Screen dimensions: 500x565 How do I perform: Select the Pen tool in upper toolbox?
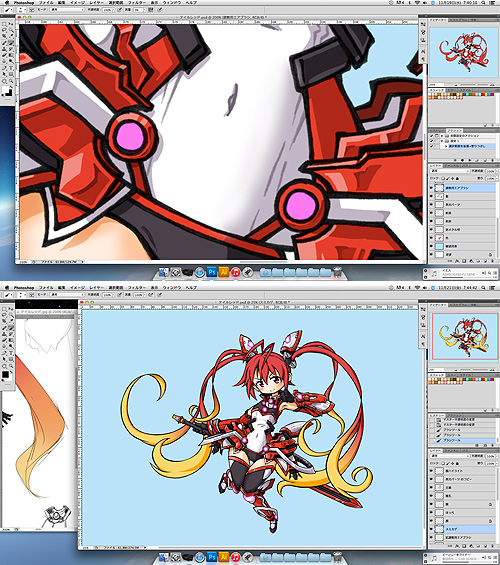click(4, 68)
